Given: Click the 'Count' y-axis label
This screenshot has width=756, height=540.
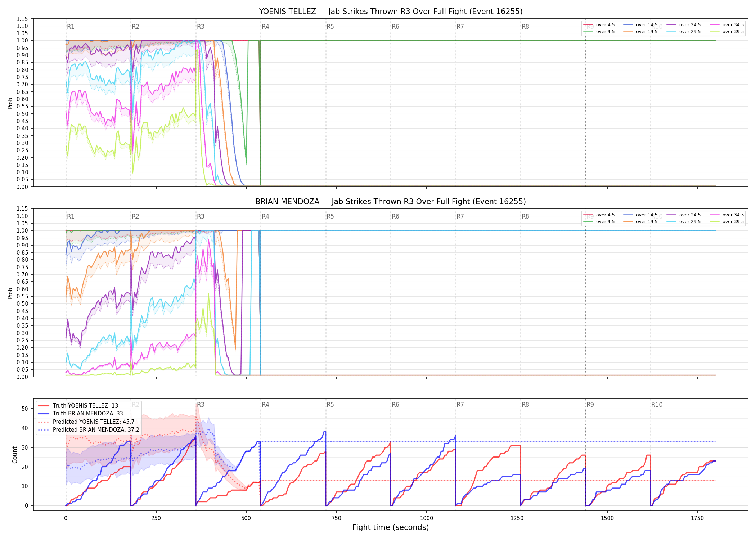Looking at the screenshot, I should click(15, 455).
